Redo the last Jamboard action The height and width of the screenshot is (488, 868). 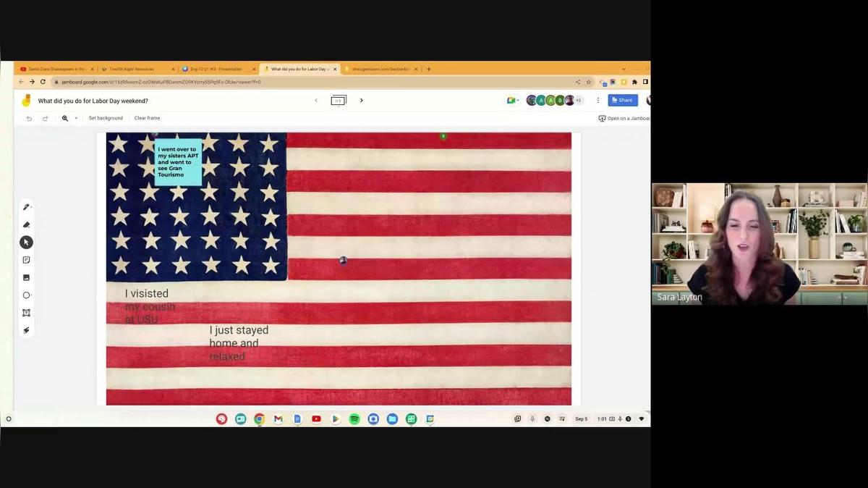tap(45, 118)
